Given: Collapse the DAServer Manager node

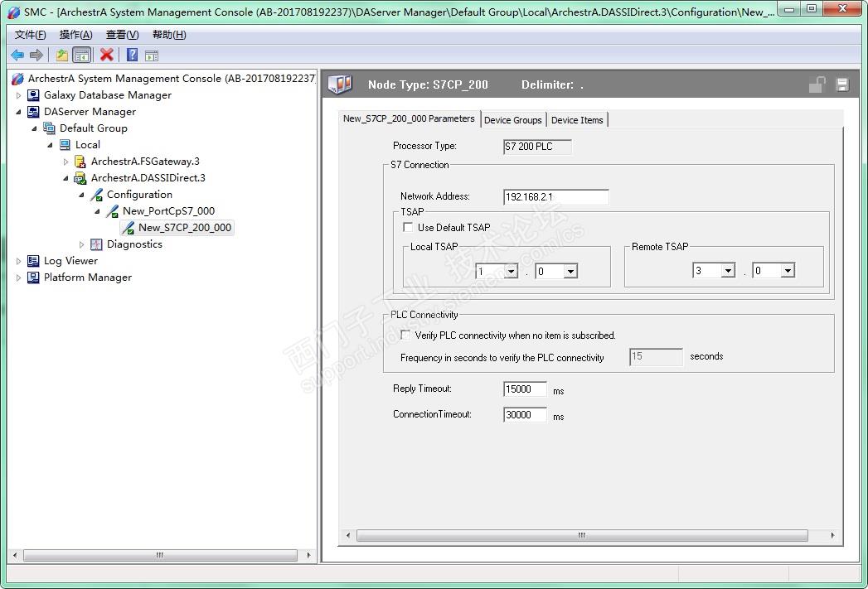Looking at the screenshot, I should (x=18, y=112).
